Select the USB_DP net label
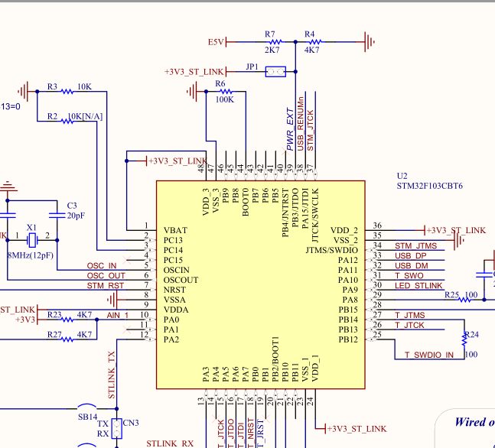 (x=410, y=256)
